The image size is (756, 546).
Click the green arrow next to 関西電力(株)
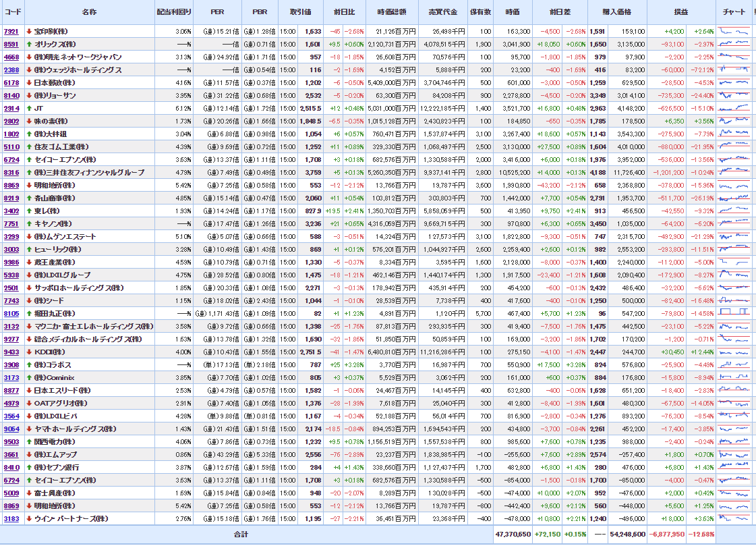tap(29, 441)
